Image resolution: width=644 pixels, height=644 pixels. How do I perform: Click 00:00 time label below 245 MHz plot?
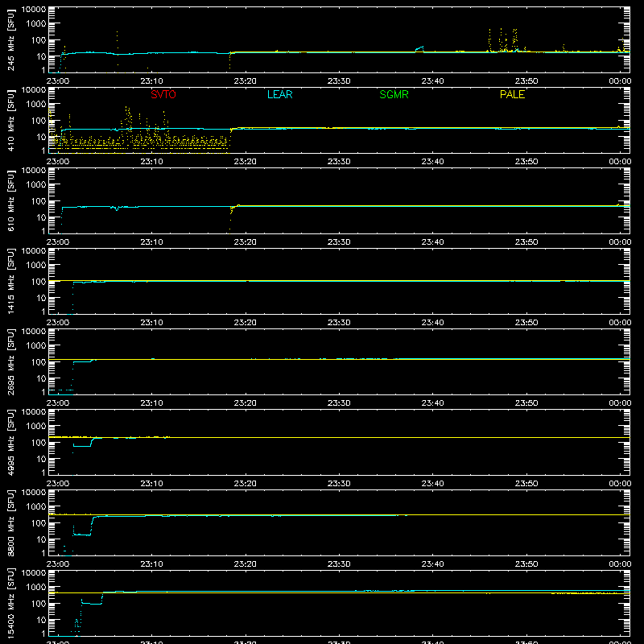coord(620,81)
